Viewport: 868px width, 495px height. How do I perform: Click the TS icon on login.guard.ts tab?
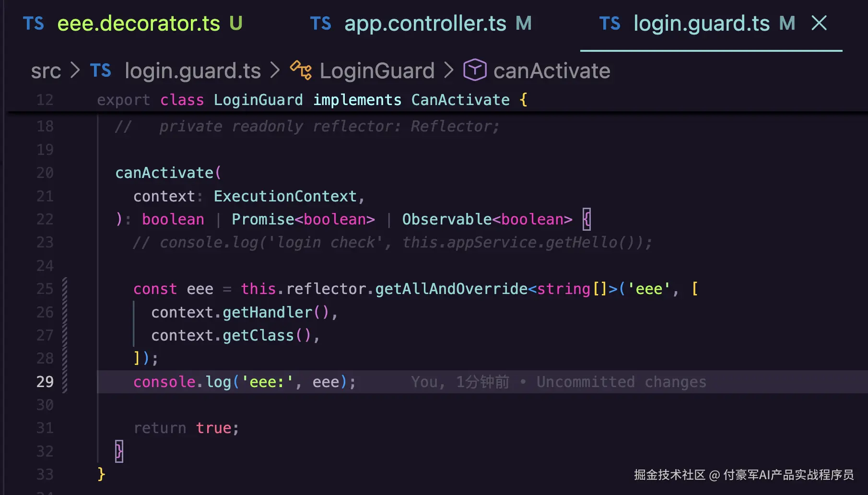610,24
